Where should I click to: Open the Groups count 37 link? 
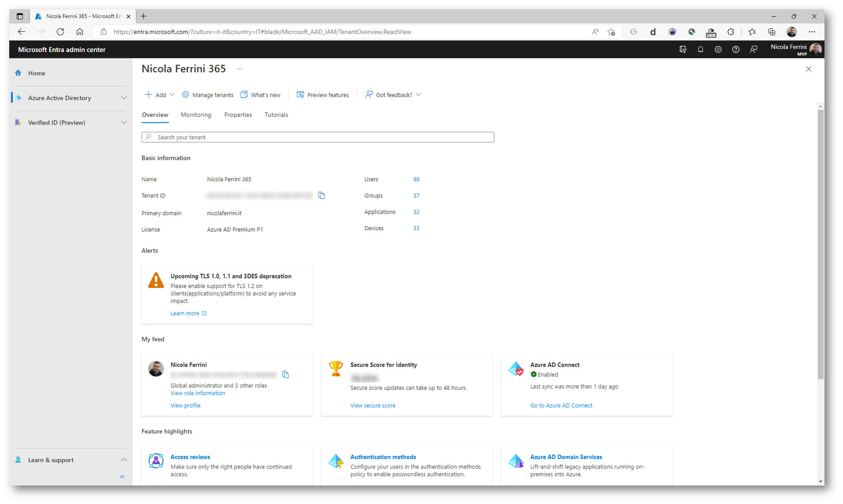(416, 196)
